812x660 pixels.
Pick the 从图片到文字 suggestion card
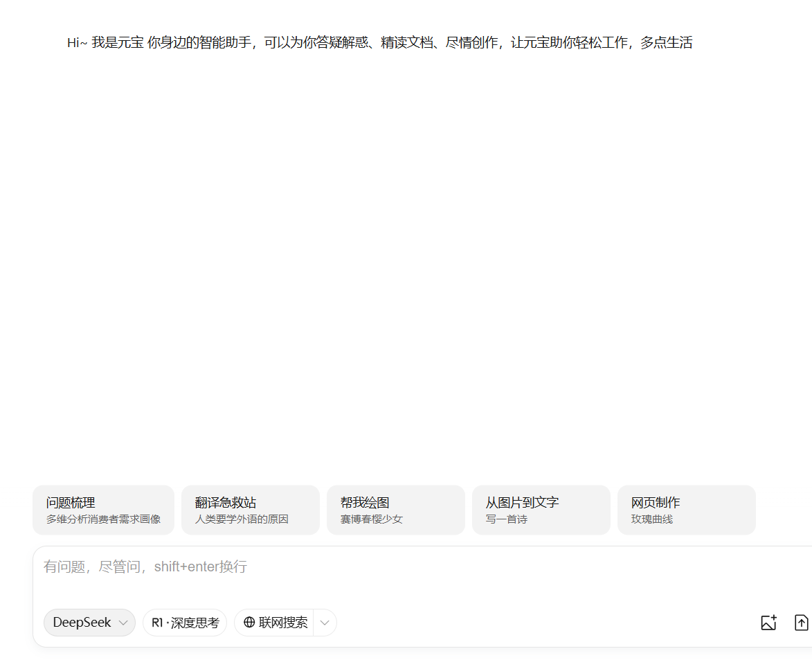tap(541, 510)
